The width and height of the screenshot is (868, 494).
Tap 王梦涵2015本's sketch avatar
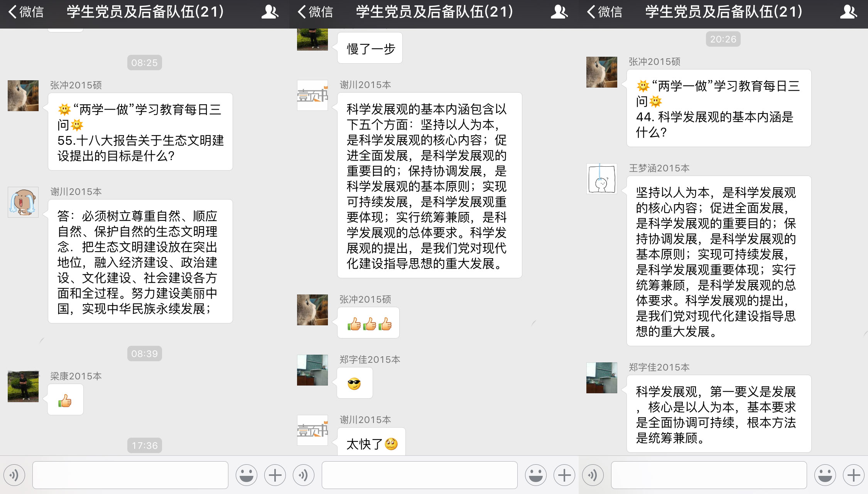tap(602, 179)
